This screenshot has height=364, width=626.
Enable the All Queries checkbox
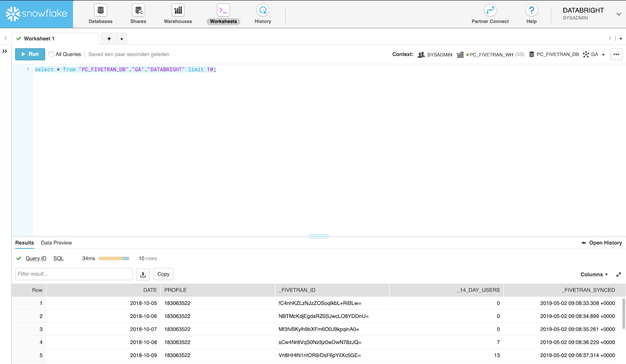click(51, 54)
